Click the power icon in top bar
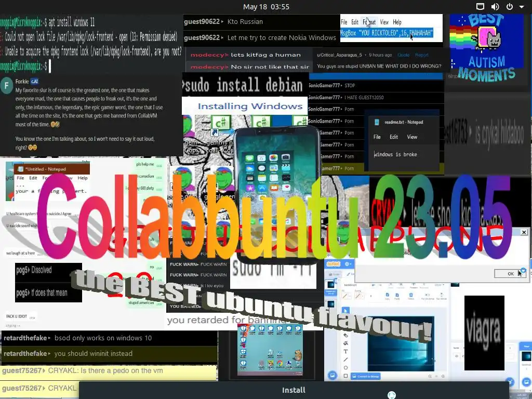This screenshot has height=399, width=532. coord(510,6)
